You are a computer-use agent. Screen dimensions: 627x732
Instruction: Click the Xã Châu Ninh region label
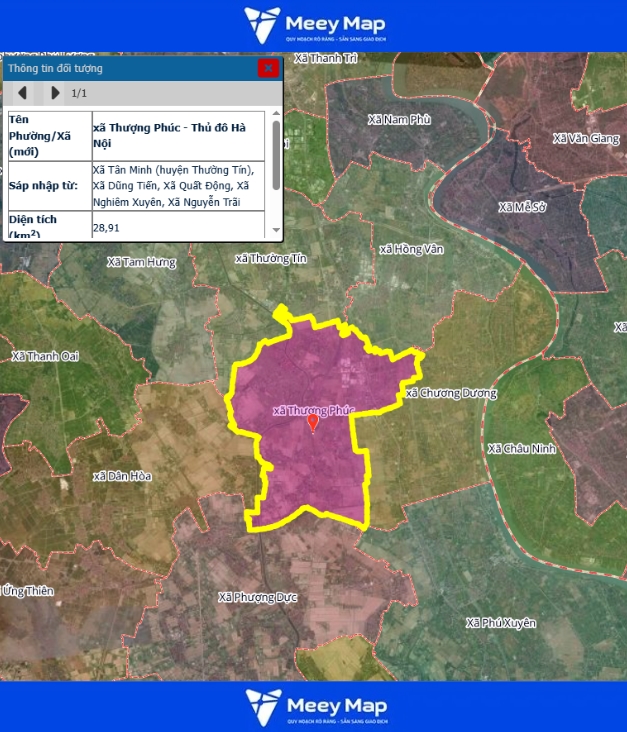click(x=521, y=448)
